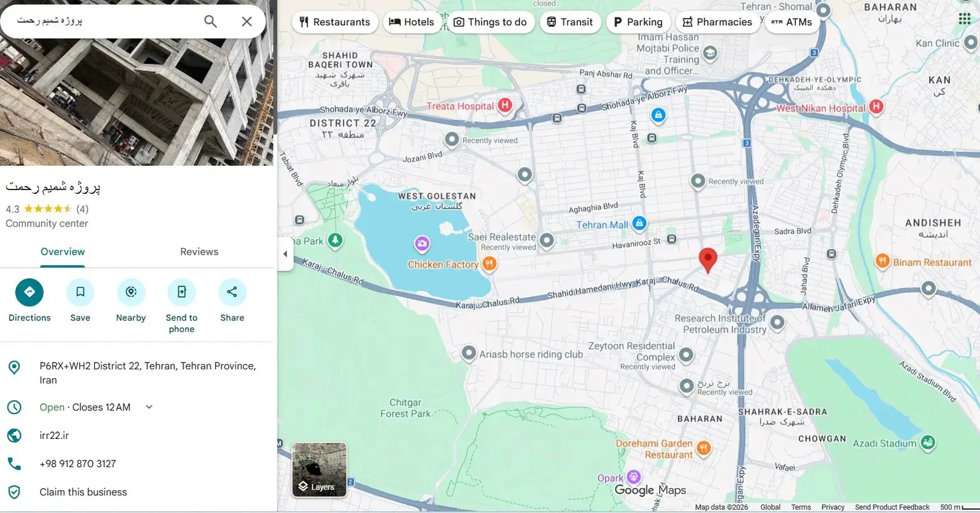
Task: Show Transit options on the map
Action: tap(570, 22)
